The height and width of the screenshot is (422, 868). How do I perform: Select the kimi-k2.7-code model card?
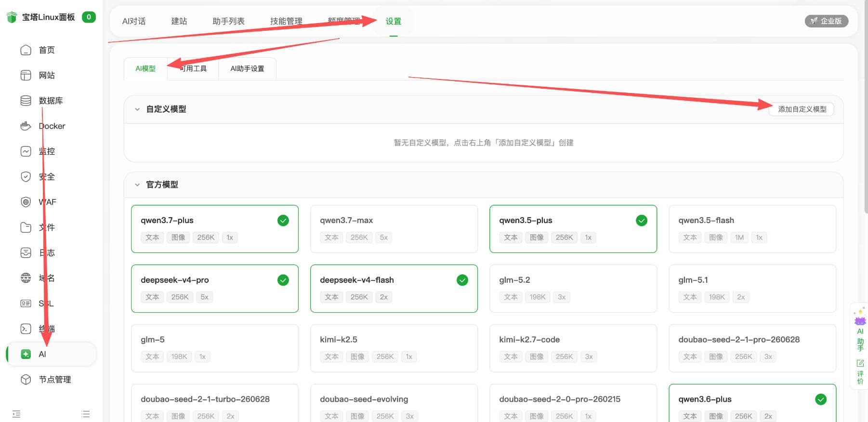pyautogui.click(x=573, y=348)
